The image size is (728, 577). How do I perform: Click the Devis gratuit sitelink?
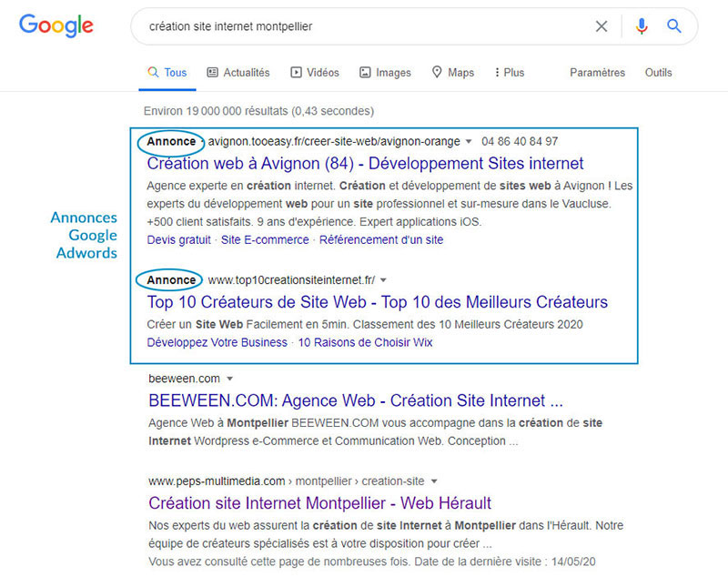pos(178,240)
